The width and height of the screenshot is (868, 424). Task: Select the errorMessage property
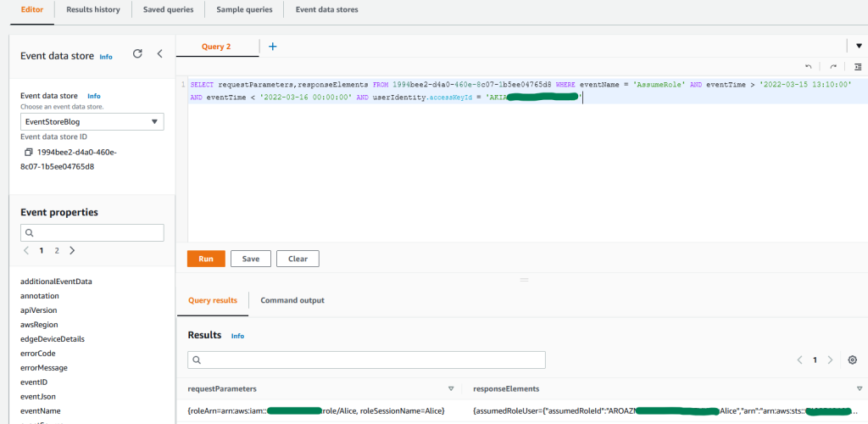(44, 367)
